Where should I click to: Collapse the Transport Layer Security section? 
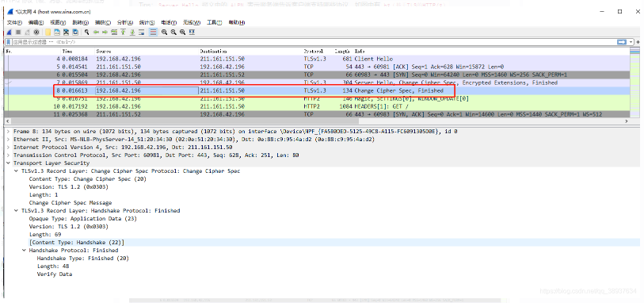coord(9,163)
